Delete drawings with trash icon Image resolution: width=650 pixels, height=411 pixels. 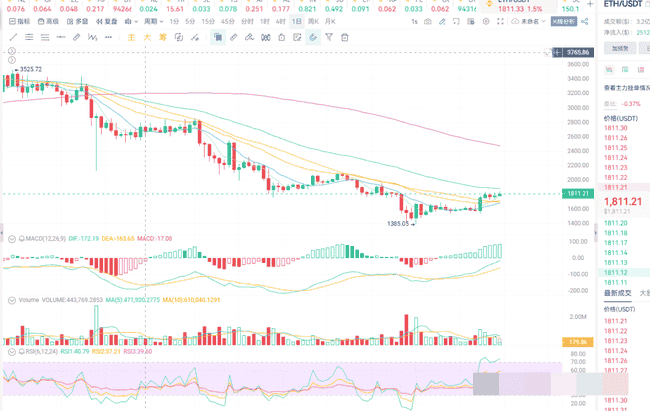345,37
